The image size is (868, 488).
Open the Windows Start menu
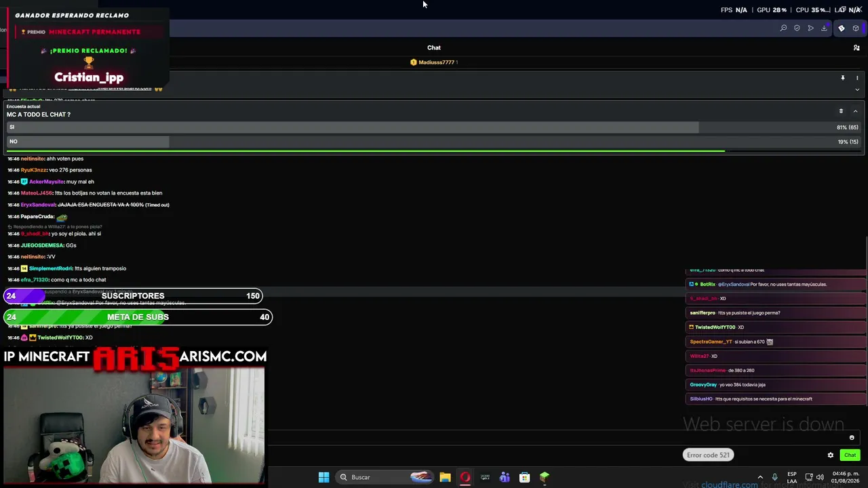point(323,477)
